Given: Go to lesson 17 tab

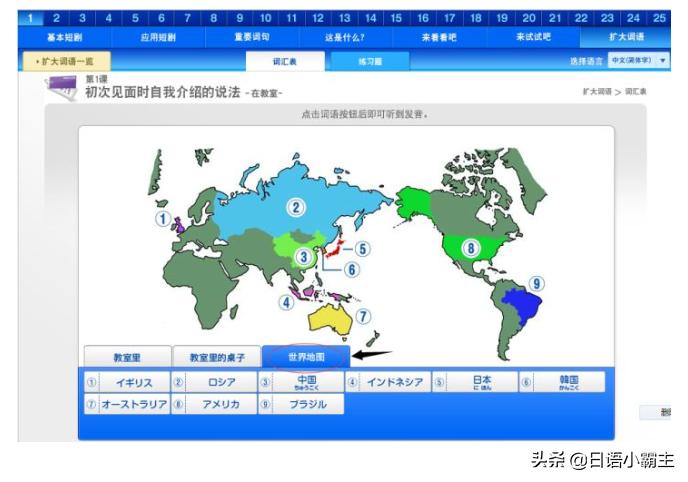Looking at the screenshot, I should [x=449, y=18].
